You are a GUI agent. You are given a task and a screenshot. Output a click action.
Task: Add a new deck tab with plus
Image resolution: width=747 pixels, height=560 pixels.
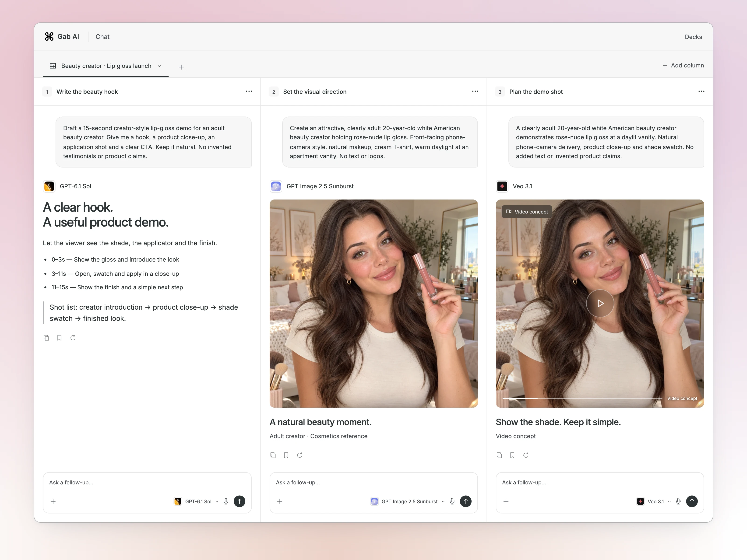(x=181, y=67)
